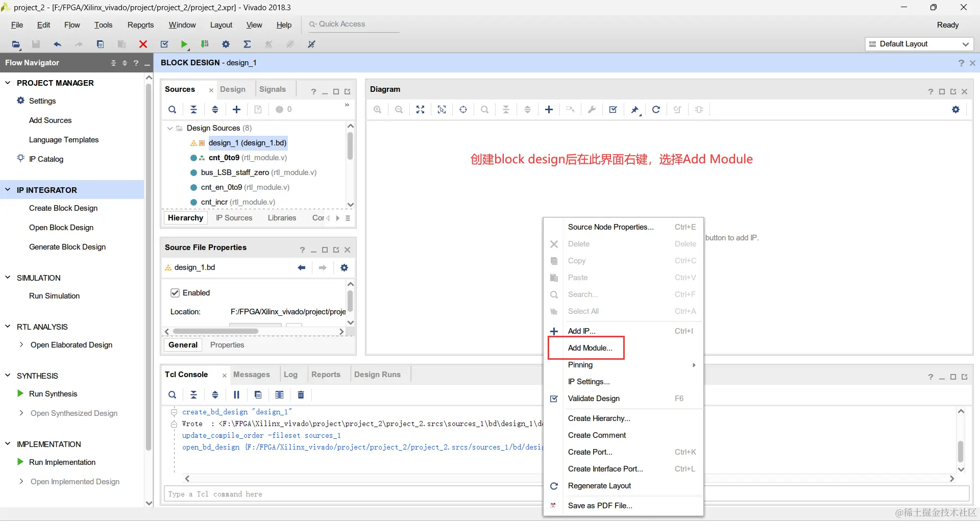This screenshot has height=521, width=980.
Task: Switch to the Signals tab
Action: [x=273, y=89]
